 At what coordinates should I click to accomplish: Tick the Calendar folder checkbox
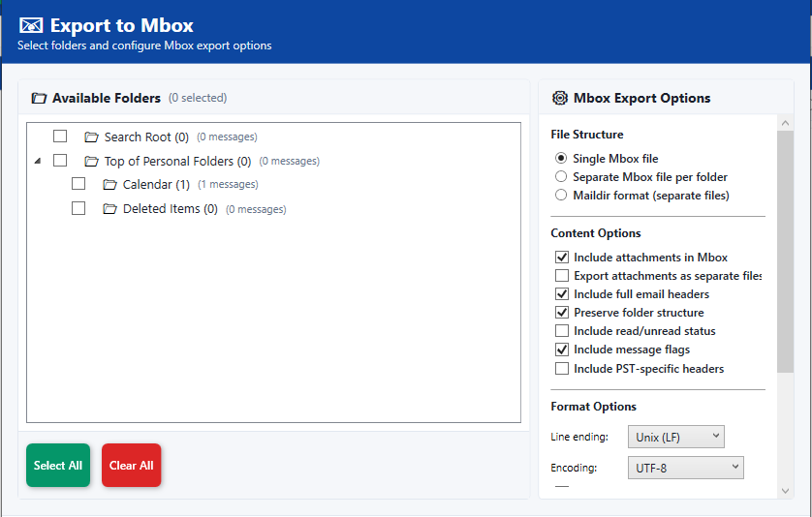coord(78,184)
